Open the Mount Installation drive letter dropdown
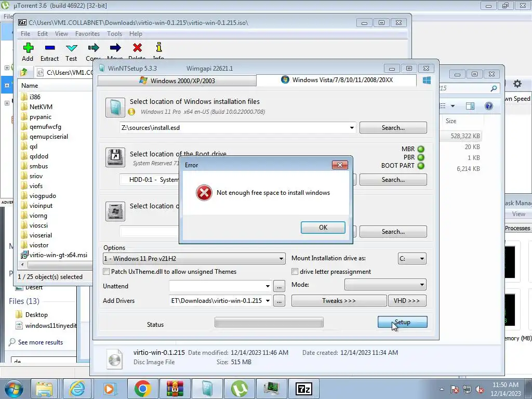This screenshot has width=532, height=399. (x=412, y=259)
